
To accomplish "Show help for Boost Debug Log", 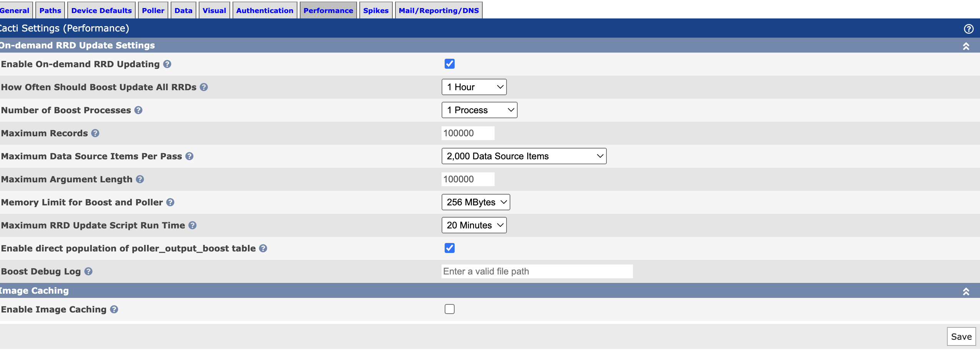I will [88, 271].
